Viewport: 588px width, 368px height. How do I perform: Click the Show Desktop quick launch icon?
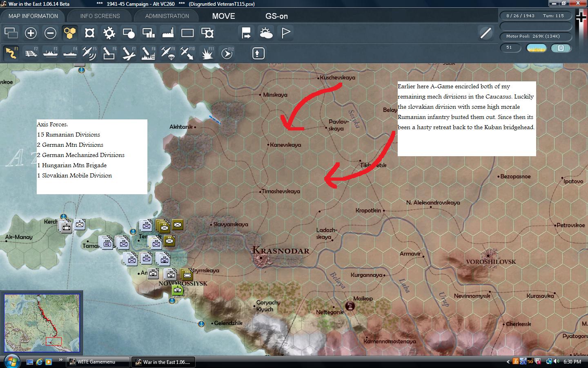pyautogui.click(x=29, y=362)
